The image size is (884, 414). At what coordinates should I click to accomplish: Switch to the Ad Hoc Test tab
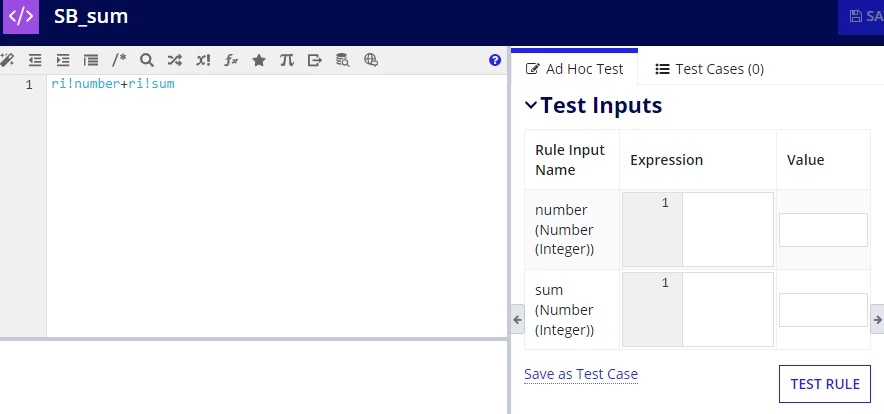pyautogui.click(x=574, y=69)
